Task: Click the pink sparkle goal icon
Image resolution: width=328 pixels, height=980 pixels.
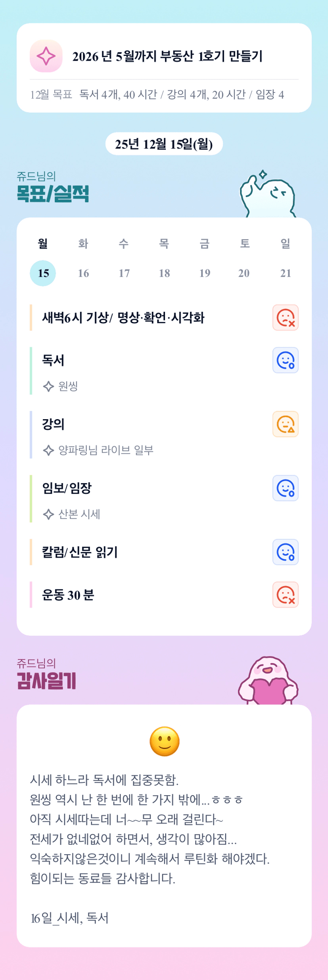Action: click(46, 56)
